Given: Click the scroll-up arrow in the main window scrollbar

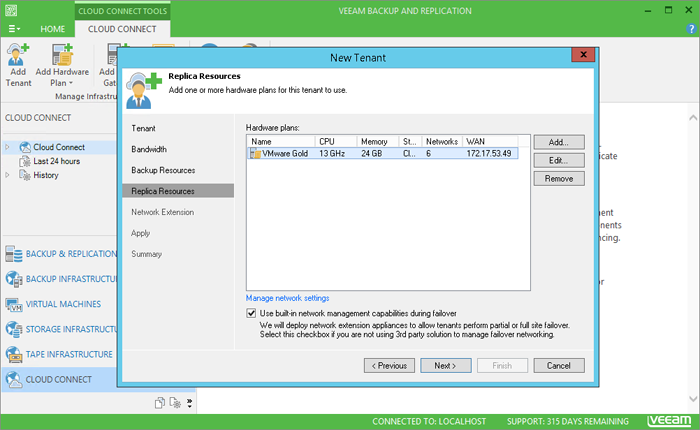Looking at the screenshot, I should point(693,118).
